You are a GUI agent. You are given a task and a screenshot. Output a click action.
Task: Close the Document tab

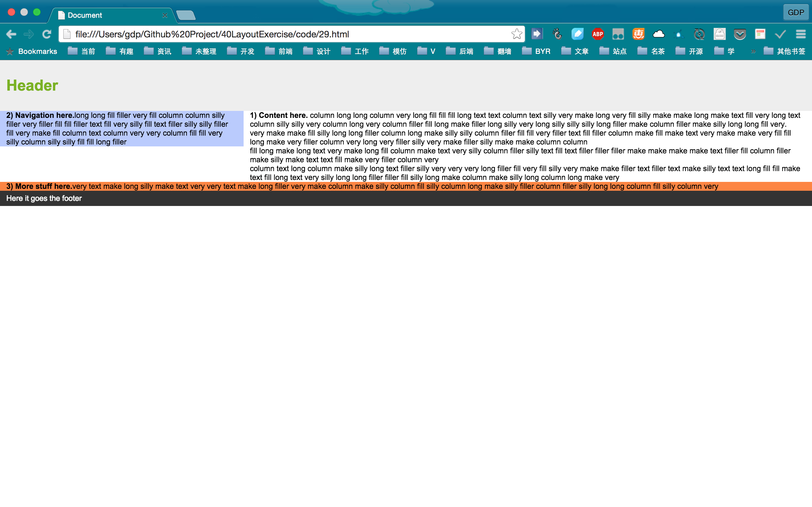(165, 15)
